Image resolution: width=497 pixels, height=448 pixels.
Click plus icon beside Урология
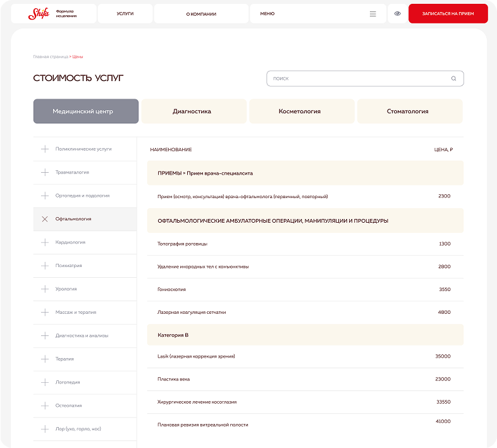point(45,289)
